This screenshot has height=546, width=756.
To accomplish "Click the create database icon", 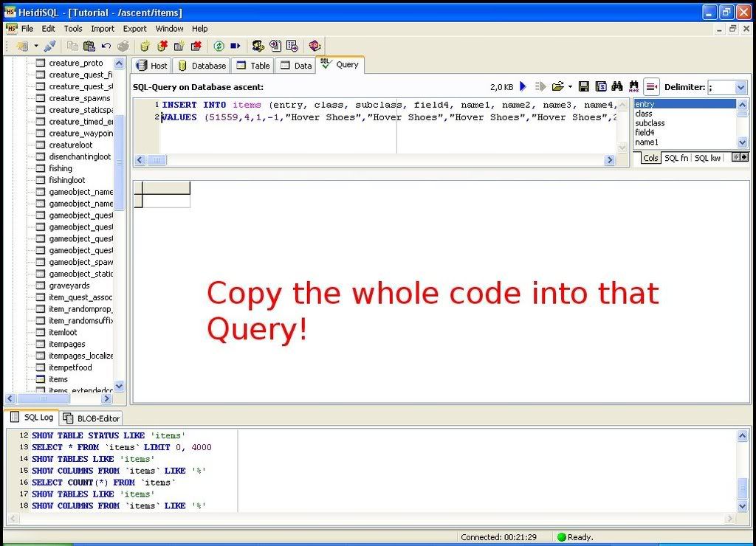I will [145, 46].
